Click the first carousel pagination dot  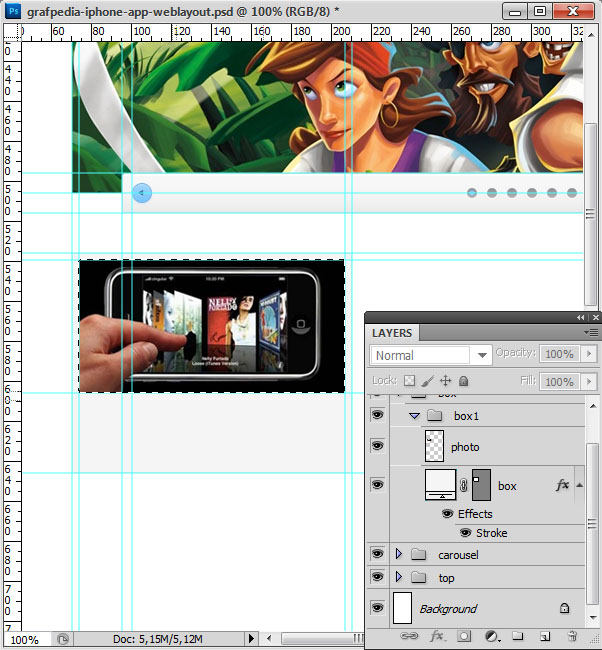(472, 193)
